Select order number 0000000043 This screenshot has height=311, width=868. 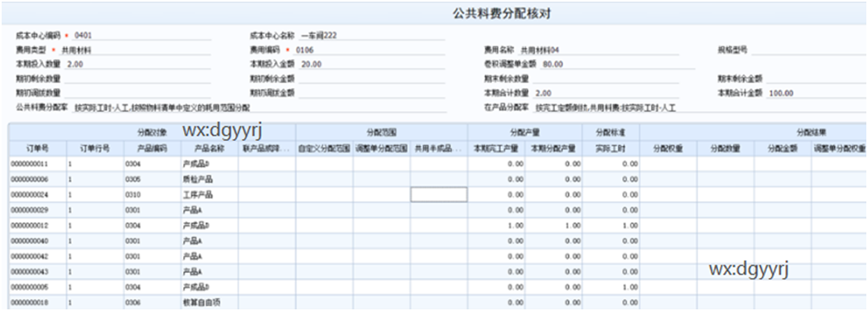(37, 272)
